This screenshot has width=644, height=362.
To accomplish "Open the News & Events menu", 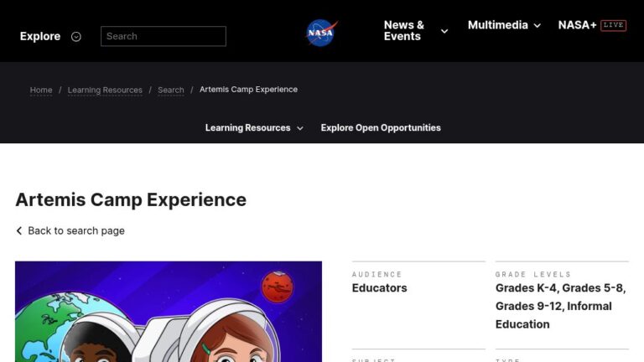I will pos(403,31).
